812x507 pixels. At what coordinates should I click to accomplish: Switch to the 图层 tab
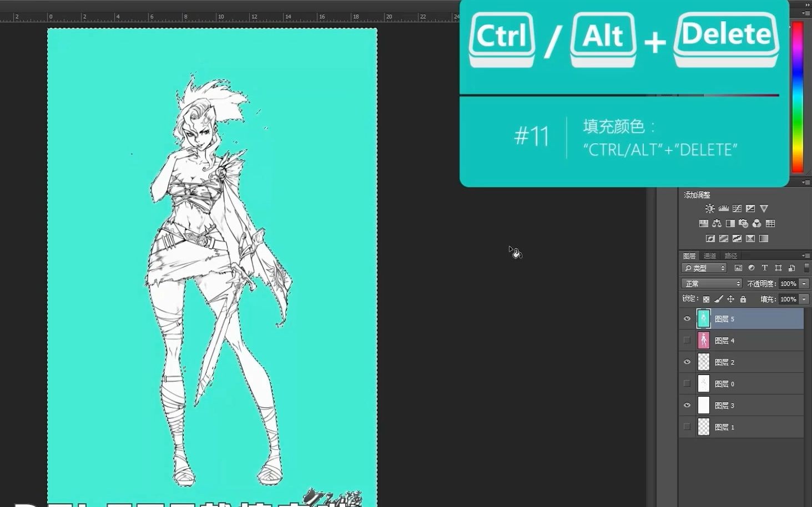pyautogui.click(x=689, y=256)
